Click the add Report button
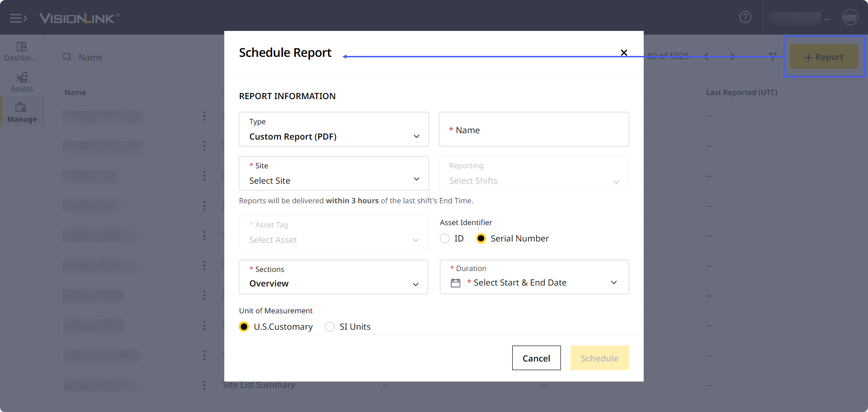Screen dimensions: 868x412 824,57
